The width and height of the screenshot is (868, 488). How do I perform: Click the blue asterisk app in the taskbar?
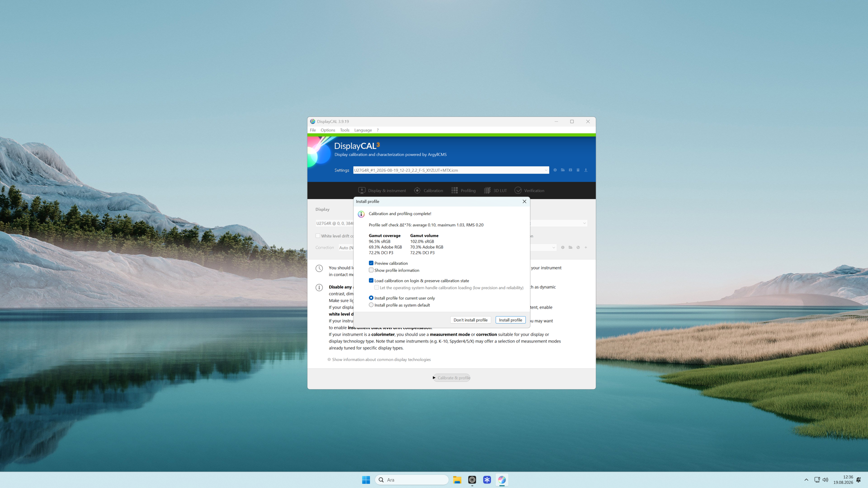487,480
